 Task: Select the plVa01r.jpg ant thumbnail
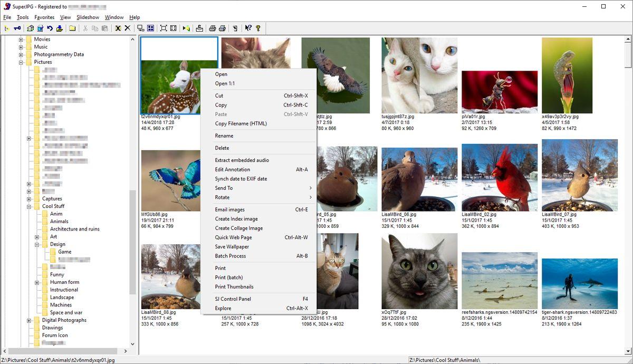point(500,92)
